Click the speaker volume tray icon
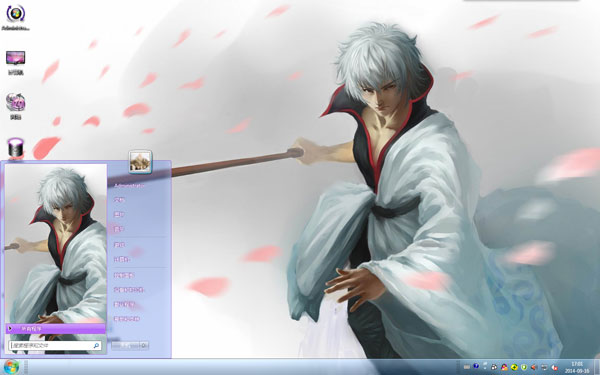 click(x=533, y=367)
